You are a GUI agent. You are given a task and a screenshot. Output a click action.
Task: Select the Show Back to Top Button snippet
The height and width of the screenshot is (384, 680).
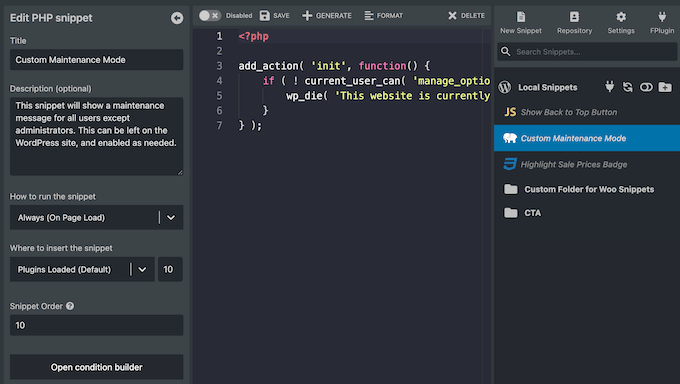(587, 112)
